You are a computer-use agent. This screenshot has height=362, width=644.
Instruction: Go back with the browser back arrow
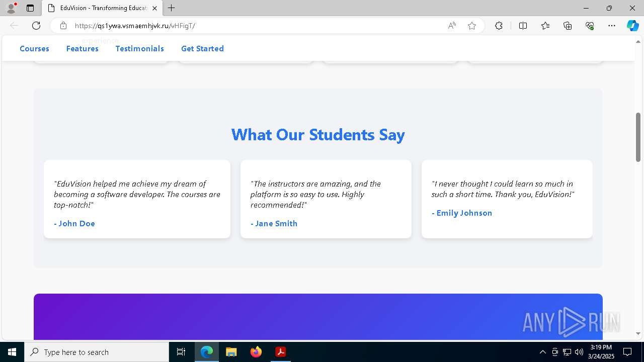click(x=14, y=26)
